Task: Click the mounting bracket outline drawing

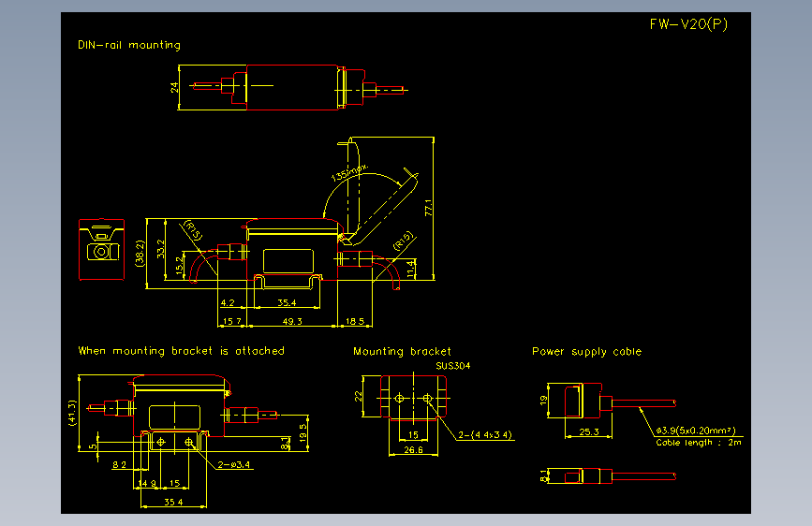Action: (x=413, y=397)
